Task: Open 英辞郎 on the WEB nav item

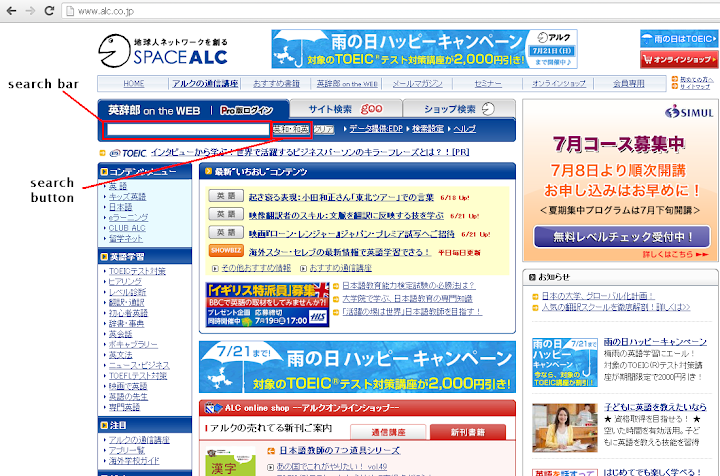Action: tap(347, 84)
